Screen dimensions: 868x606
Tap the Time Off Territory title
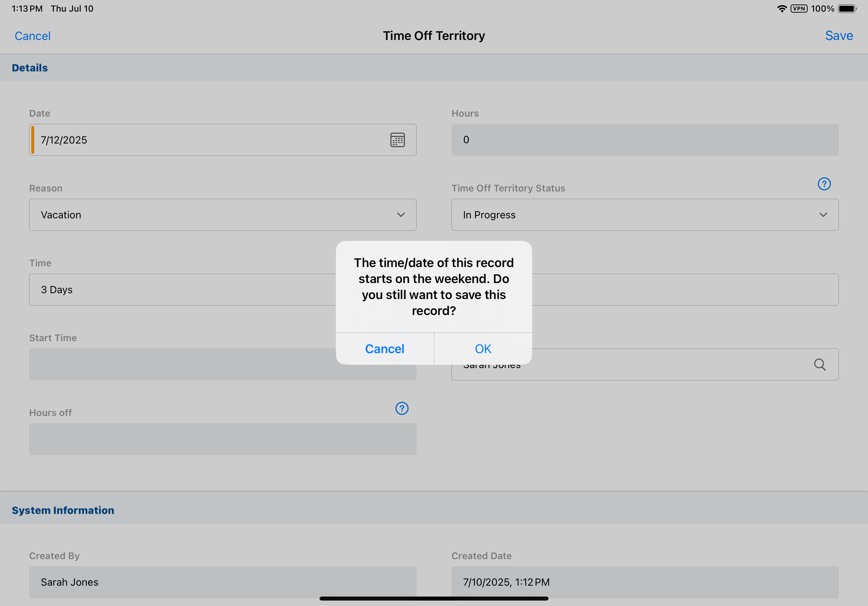pyautogui.click(x=434, y=36)
